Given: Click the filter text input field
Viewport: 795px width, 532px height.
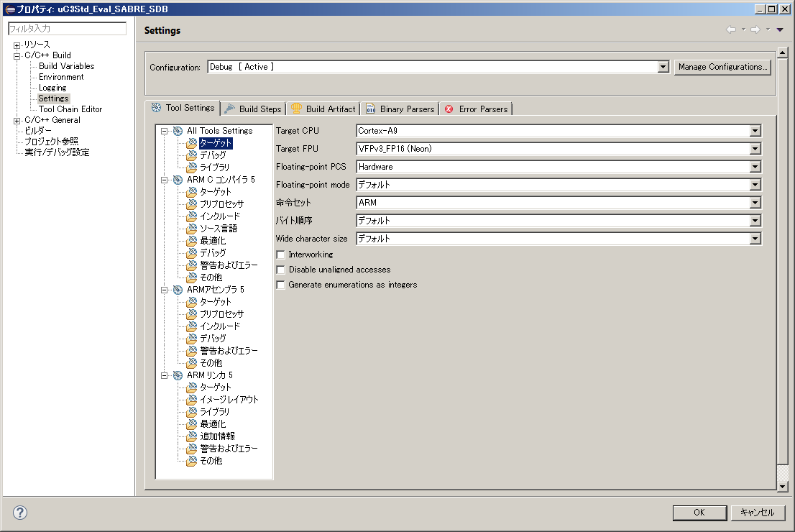Looking at the screenshot, I should tap(66, 29).
